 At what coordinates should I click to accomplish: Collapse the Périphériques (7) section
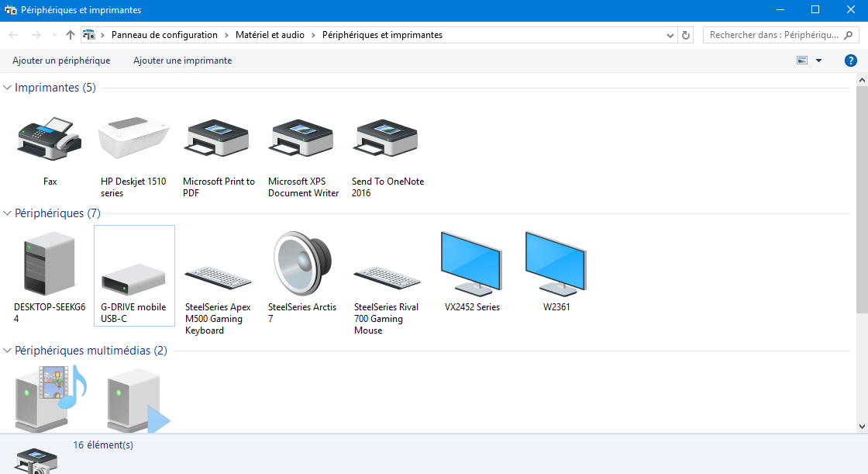(8, 213)
